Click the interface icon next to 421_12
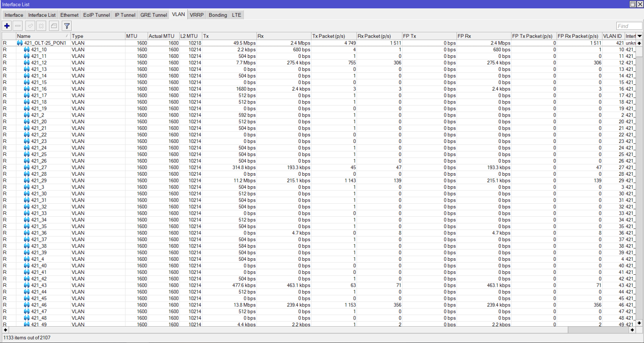The image size is (644, 343). 26,62
